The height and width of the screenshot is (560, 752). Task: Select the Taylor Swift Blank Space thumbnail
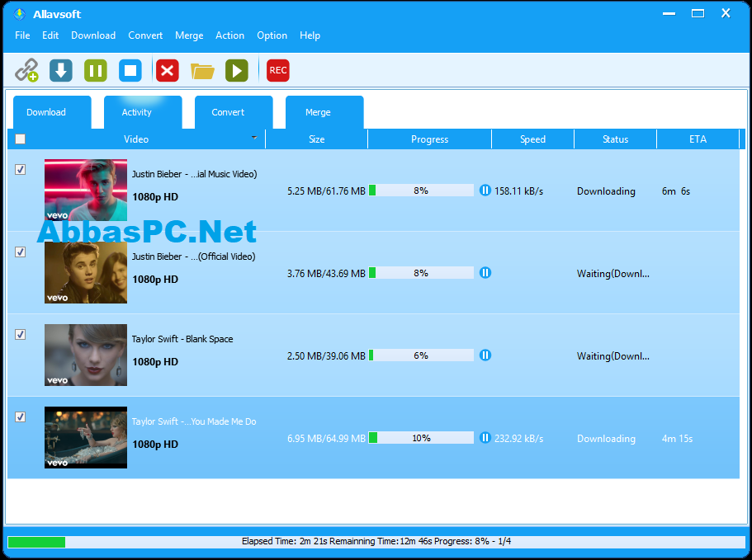86,355
